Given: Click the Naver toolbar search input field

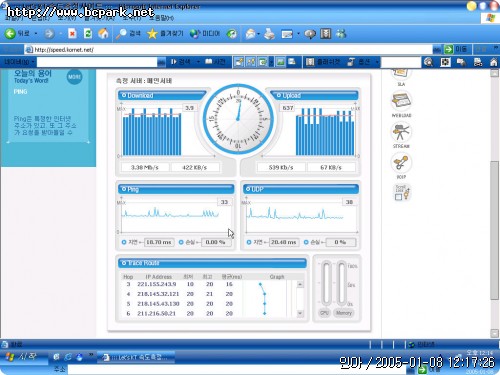Looking at the screenshot, I should click(x=97, y=62).
